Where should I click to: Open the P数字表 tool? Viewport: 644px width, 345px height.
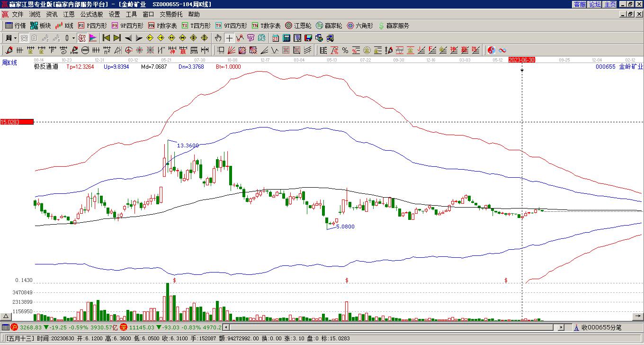coord(162,26)
